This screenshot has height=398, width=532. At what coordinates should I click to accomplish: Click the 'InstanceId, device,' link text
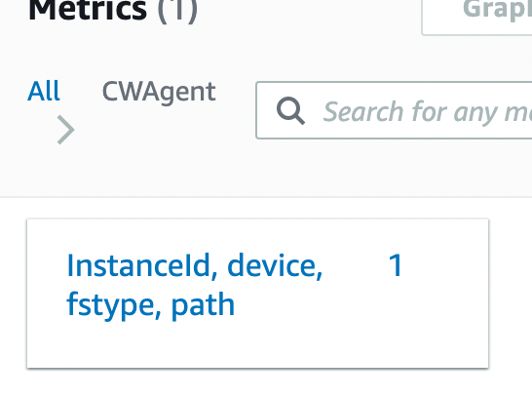pyautogui.click(x=195, y=266)
